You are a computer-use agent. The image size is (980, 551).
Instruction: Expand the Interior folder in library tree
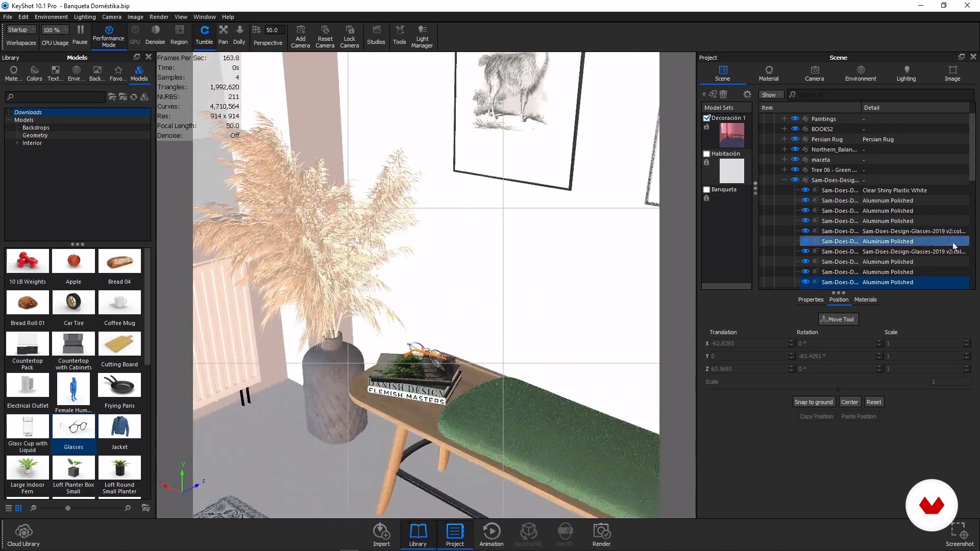point(17,143)
